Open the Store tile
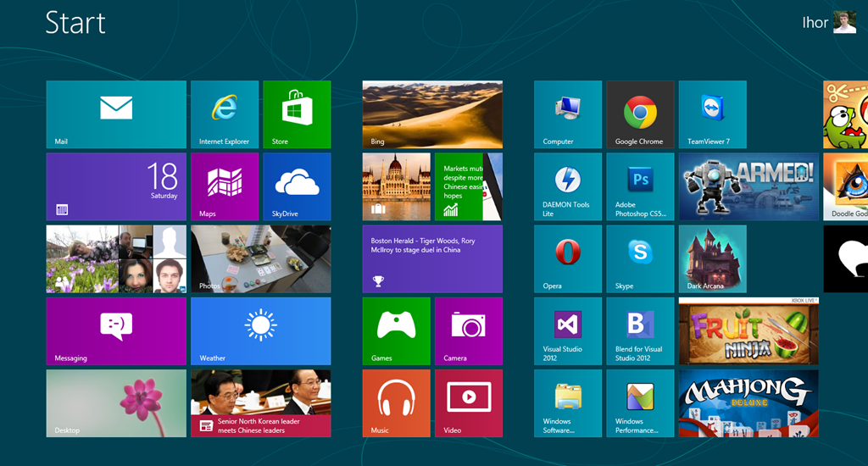868x466 pixels. [x=298, y=114]
